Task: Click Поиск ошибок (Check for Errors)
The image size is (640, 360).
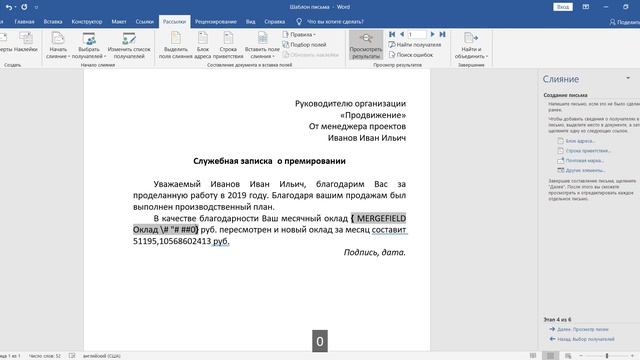Action: [x=411, y=55]
